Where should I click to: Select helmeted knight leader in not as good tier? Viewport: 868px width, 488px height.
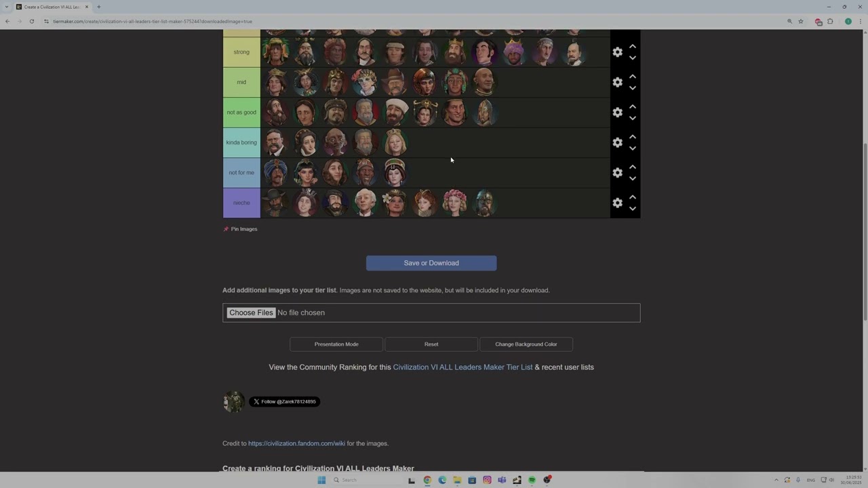pyautogui.click(x=484, y=113)
